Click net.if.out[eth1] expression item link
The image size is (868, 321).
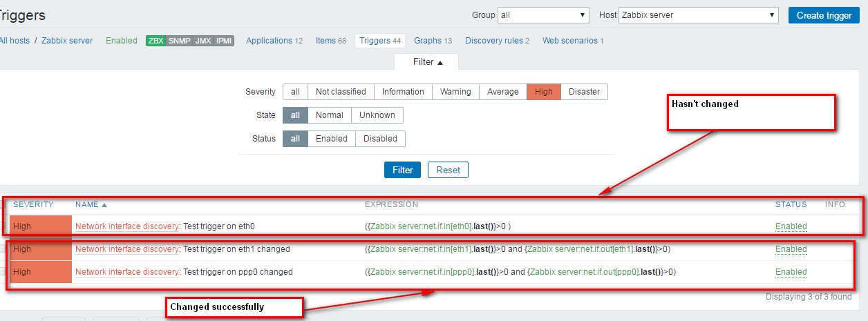coord(581,249)
